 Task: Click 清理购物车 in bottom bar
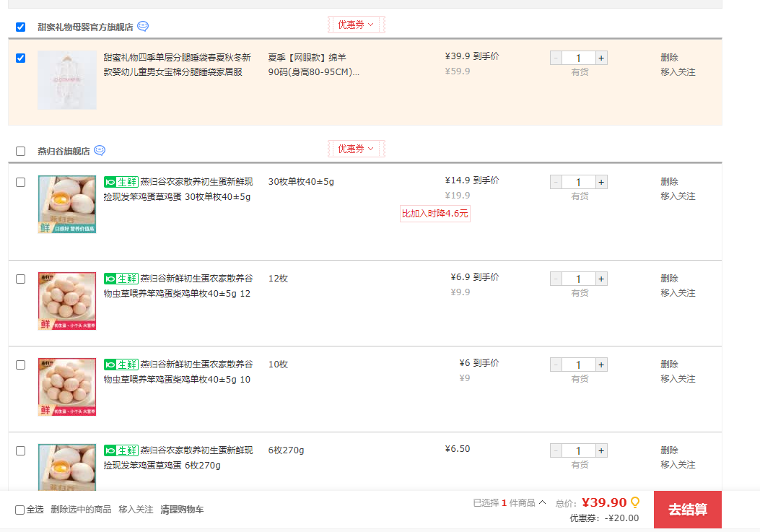coord(182,510)
